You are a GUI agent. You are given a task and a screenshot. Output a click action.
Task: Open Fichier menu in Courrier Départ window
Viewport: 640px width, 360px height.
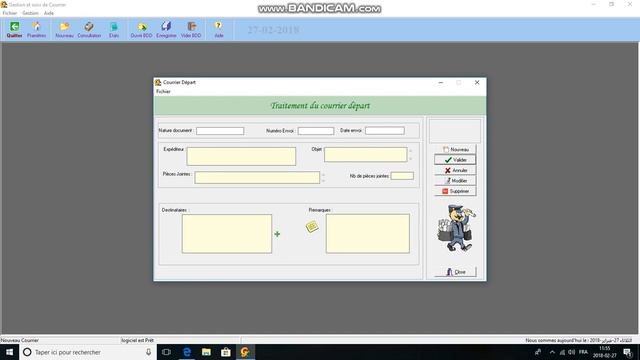tap(163, 91)
